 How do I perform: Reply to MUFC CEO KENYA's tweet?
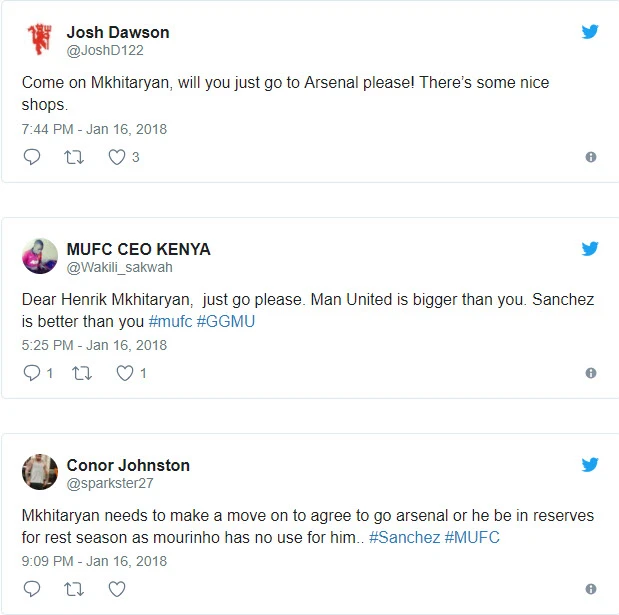tap(31, 373)
